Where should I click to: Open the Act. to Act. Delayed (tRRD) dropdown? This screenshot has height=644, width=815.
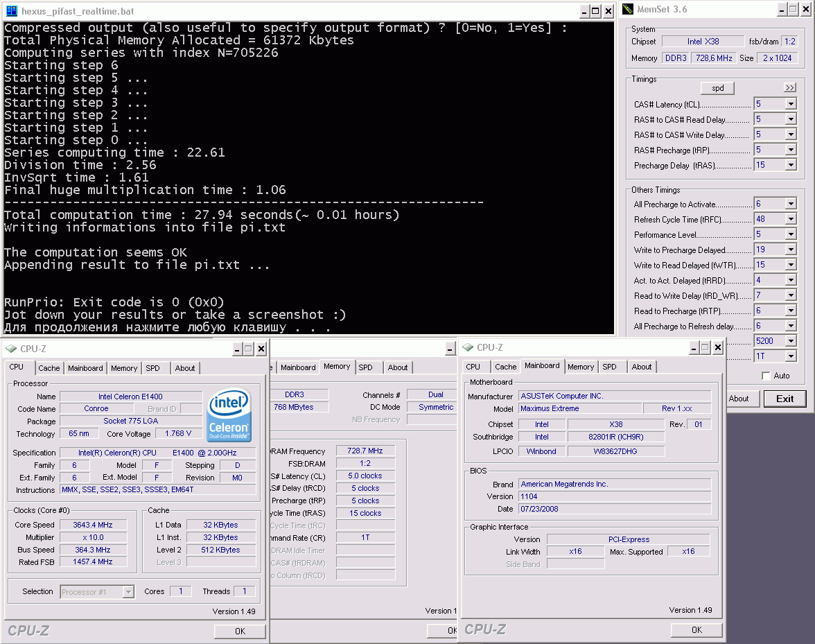tap(791, 279)
